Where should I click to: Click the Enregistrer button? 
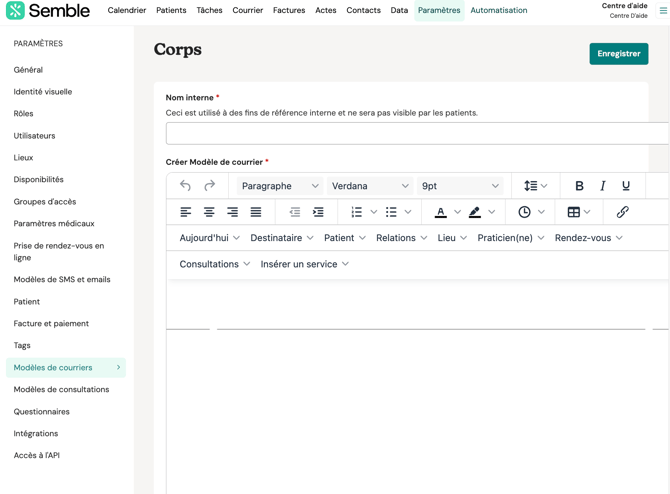(618, 54)
